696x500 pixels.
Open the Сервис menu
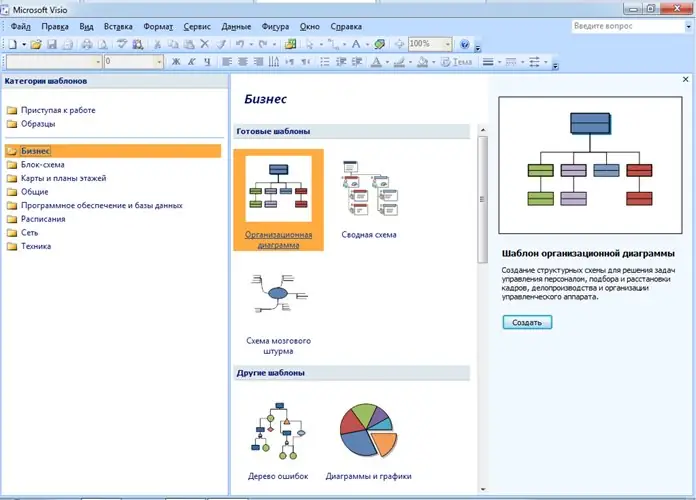coord(197,27)
